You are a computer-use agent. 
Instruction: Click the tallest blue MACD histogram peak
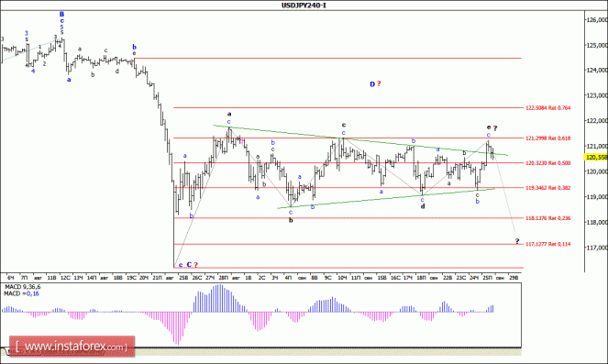click(219, 299)
